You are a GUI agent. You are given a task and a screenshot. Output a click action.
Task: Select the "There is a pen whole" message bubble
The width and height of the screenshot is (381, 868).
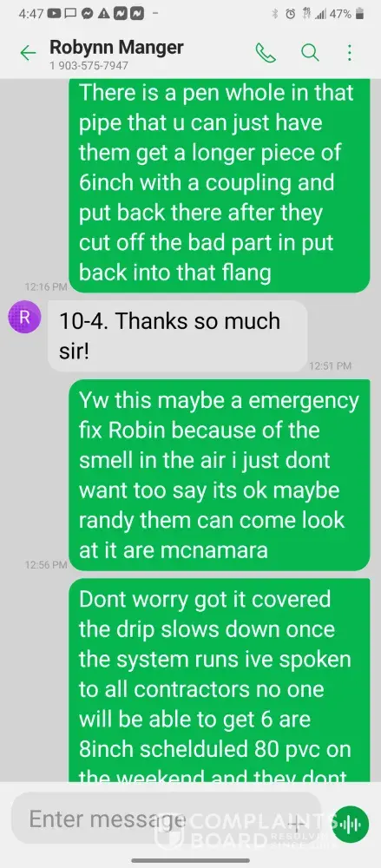[x=219, y=185]
